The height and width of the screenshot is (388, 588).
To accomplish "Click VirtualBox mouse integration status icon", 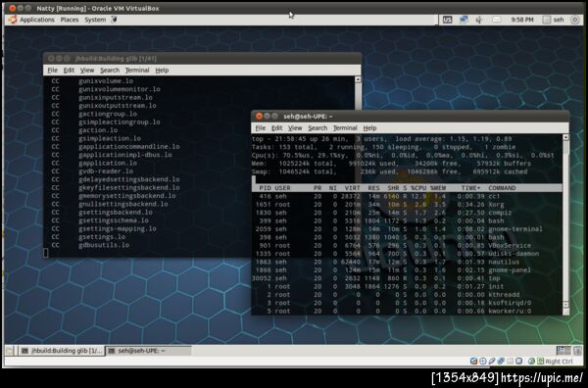I will (531, 361).
